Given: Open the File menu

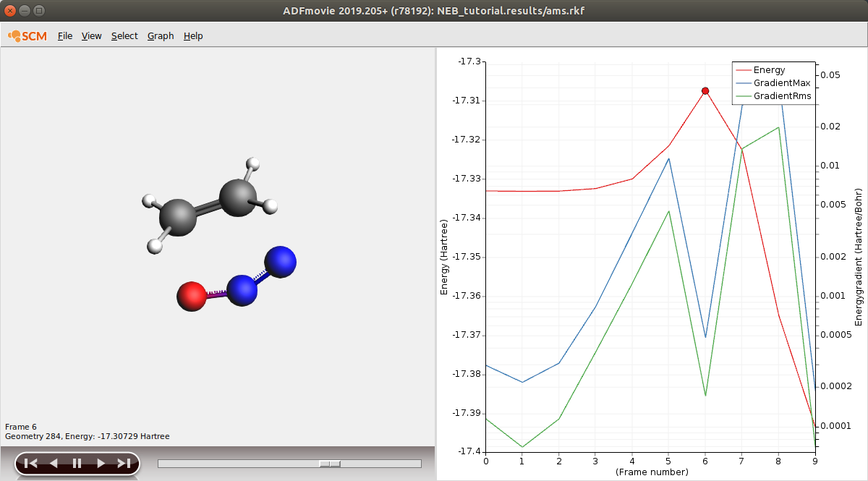Looking at the screenshot, I should pos(65,35).
